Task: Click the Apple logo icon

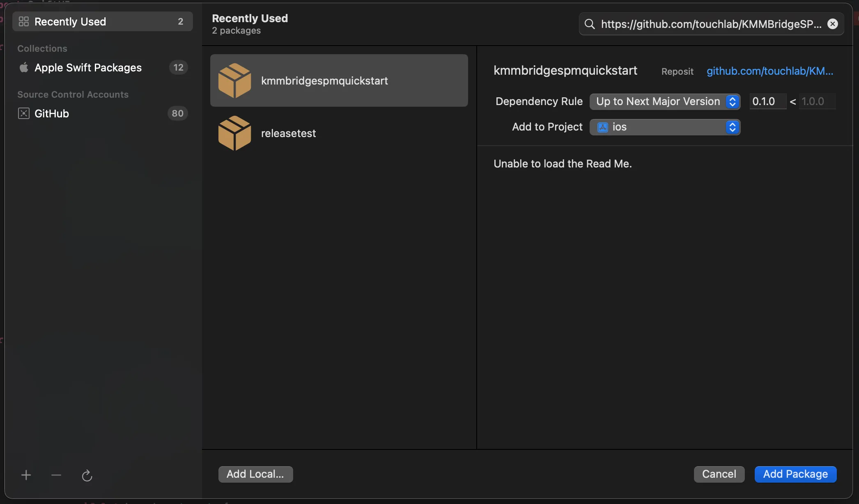Action: [24, 67]
